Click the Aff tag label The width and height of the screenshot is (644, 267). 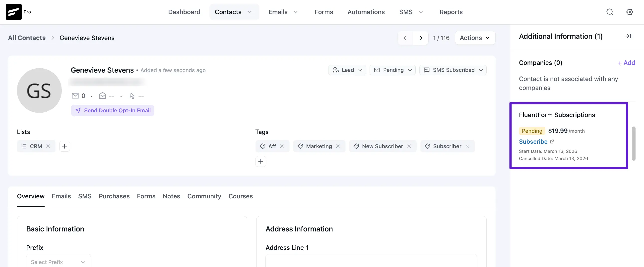click(272, 146)
